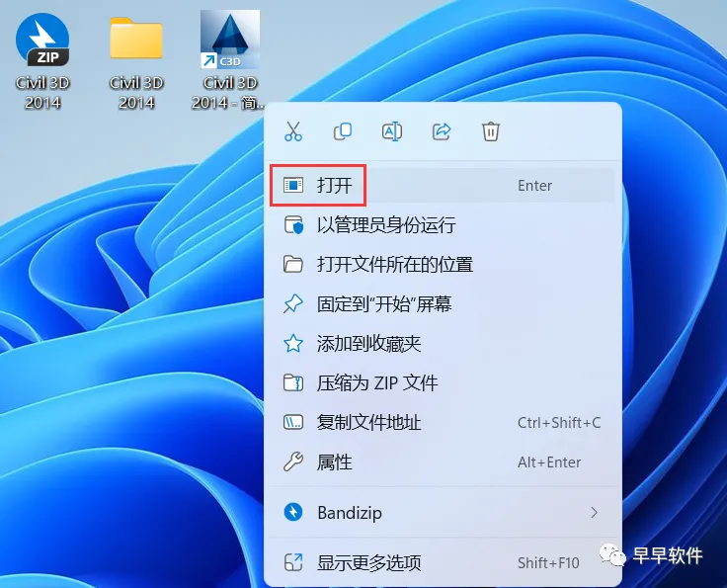Choose 压缩为 ZIP 文件 entry
The width and height of the screenshot is (727, 588).
point(442,383)
